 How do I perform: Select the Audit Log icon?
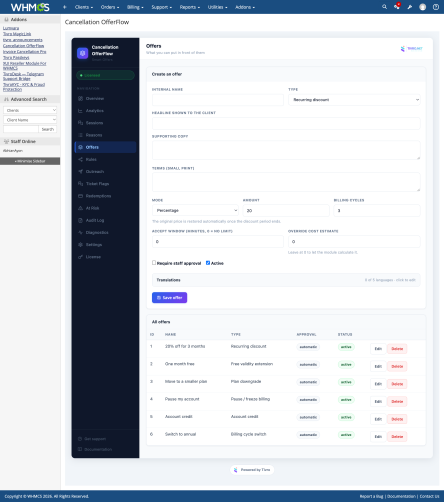pyautogui.click(x=80, y=220)
